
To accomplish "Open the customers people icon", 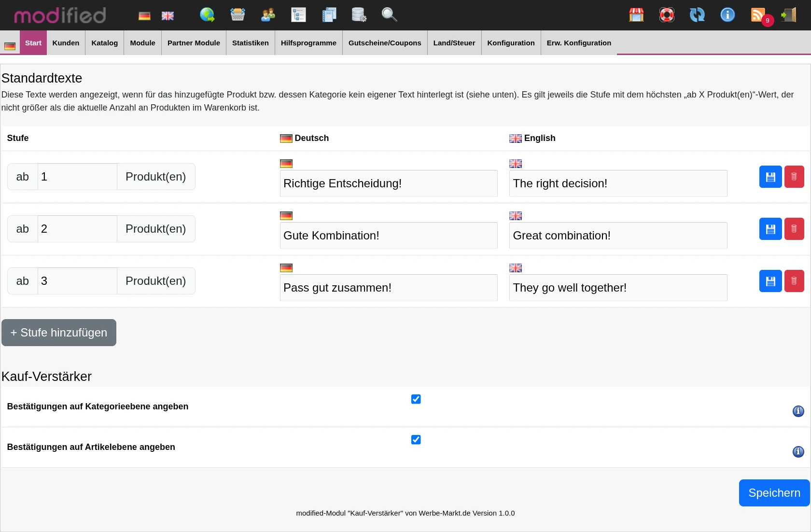I will [x=268, y=15].
